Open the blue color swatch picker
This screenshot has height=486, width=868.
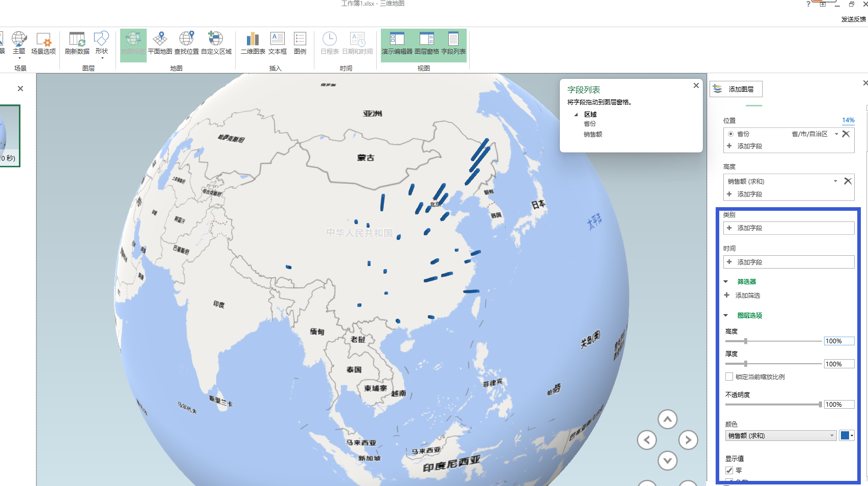click(847, 435)
